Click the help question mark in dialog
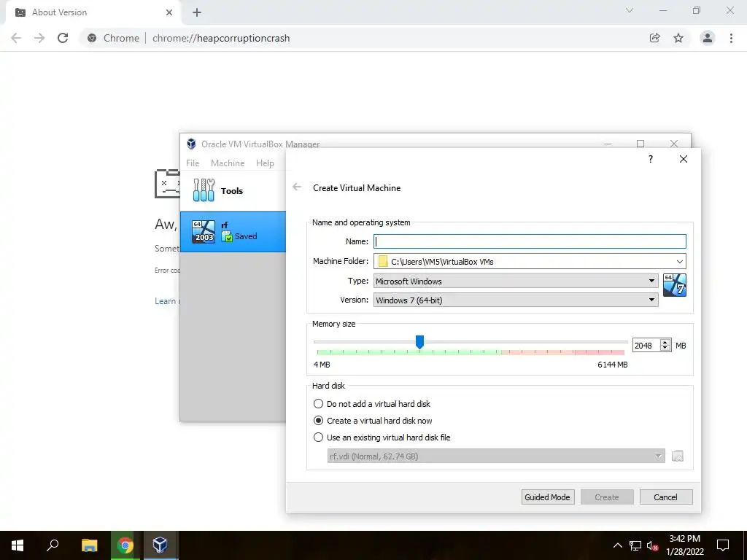Screen dimensions: 747x560 pyautogui.click(x=650, y=159)
